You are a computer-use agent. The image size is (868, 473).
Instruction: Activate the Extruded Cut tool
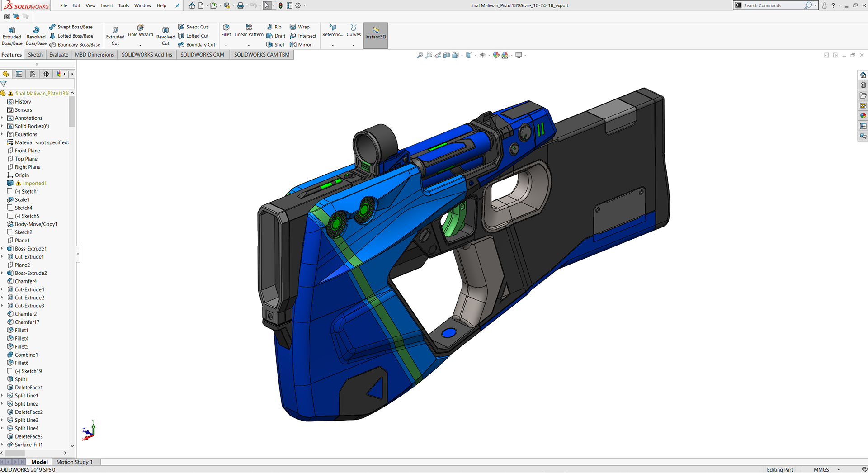pos(115,36)
